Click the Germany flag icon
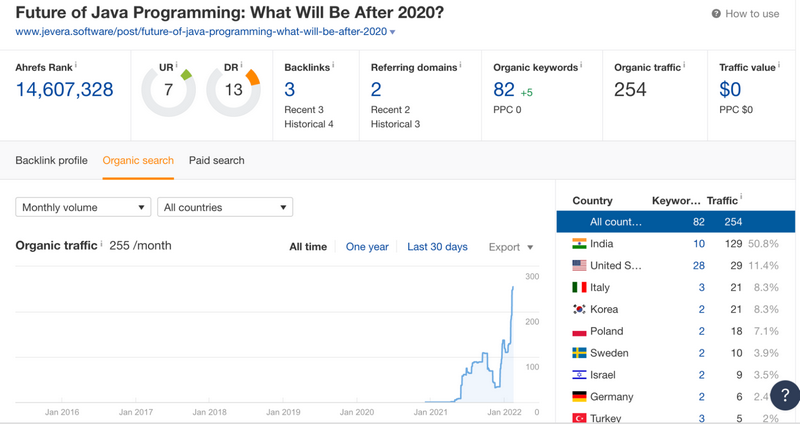The image size is (800, 424). (x=579, y=396)
